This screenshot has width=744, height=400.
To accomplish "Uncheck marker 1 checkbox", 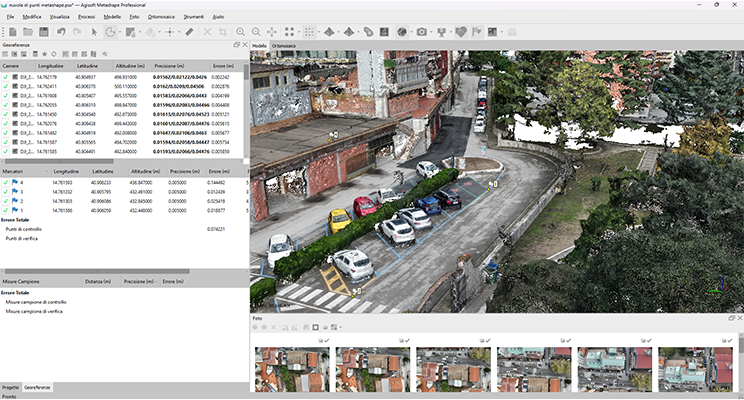I will 5,210.
